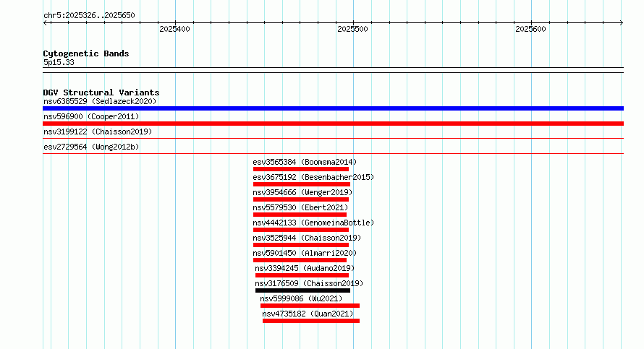Open esv3565384 (Boomsma2014) variant
This screenshot has width=644, height=349.
[305, 162]
